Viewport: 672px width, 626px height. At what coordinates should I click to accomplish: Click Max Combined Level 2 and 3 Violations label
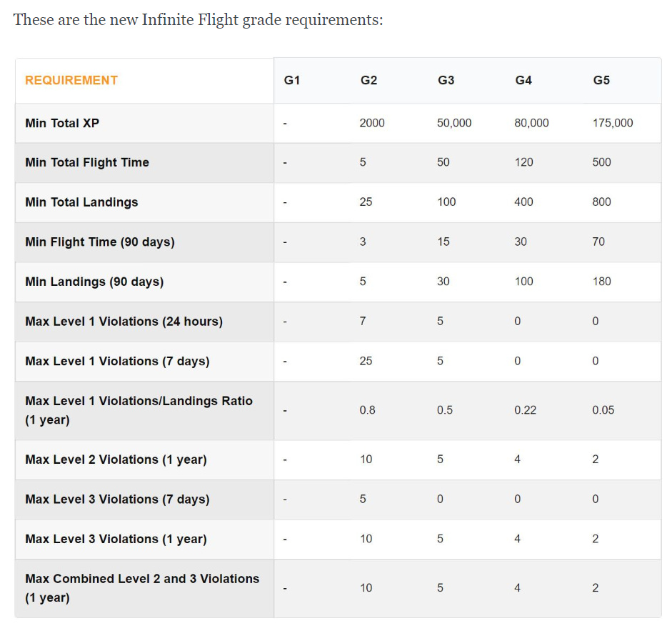click(142, 588)
